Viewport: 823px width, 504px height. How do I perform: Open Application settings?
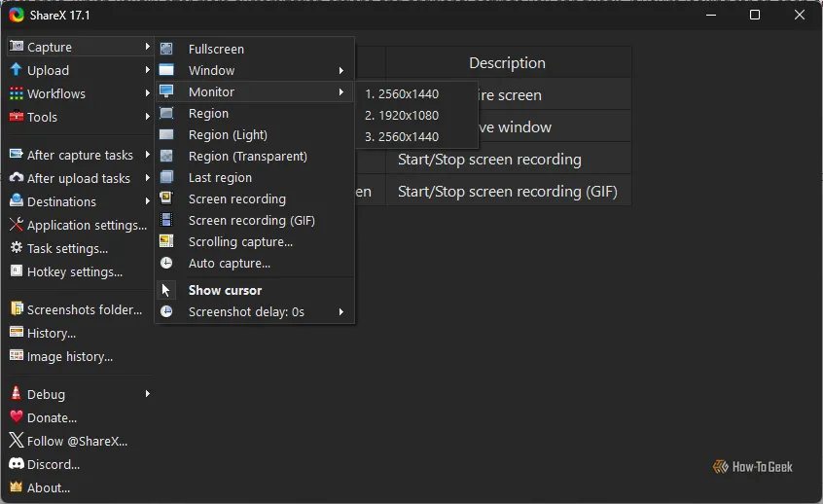point(87,225)
